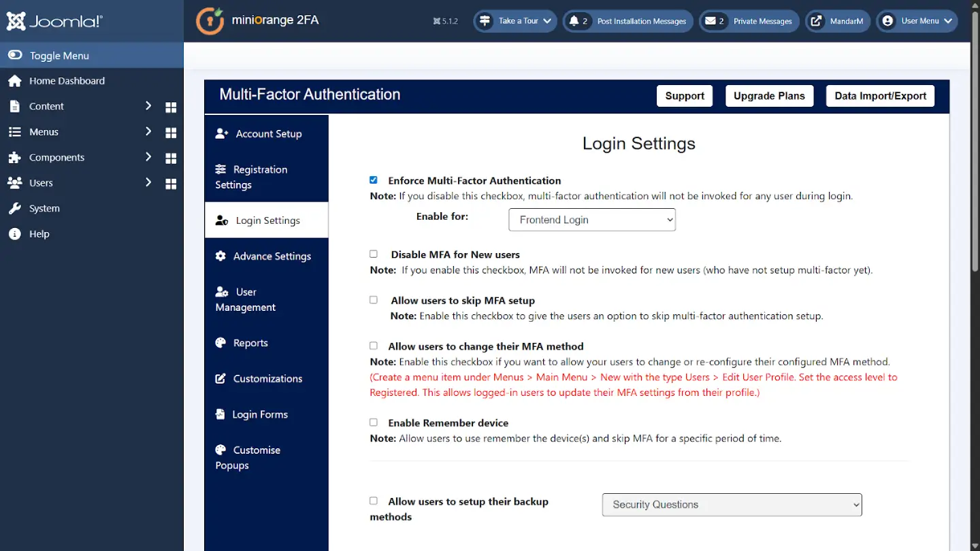980x551 pixels.
Task: Click the MandarM site link
Action: click(837, 21)
